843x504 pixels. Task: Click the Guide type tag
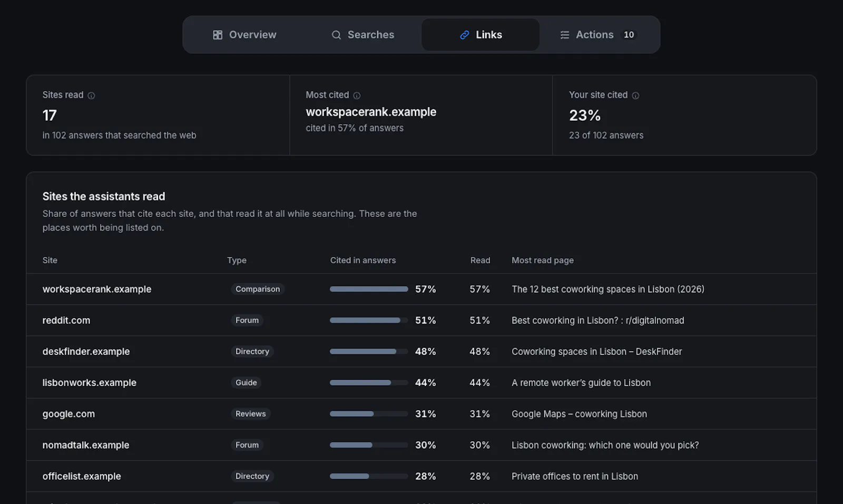tap(246, 383)
